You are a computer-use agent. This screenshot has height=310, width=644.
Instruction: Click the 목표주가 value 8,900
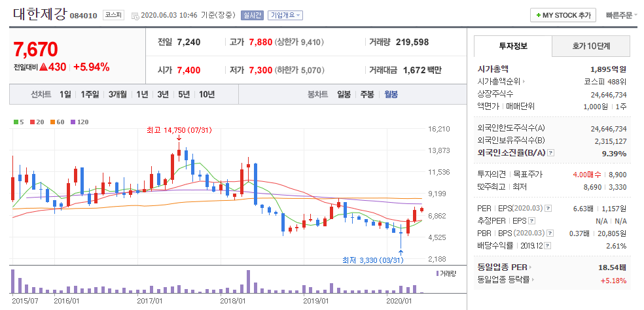click(x=618, y=175)
